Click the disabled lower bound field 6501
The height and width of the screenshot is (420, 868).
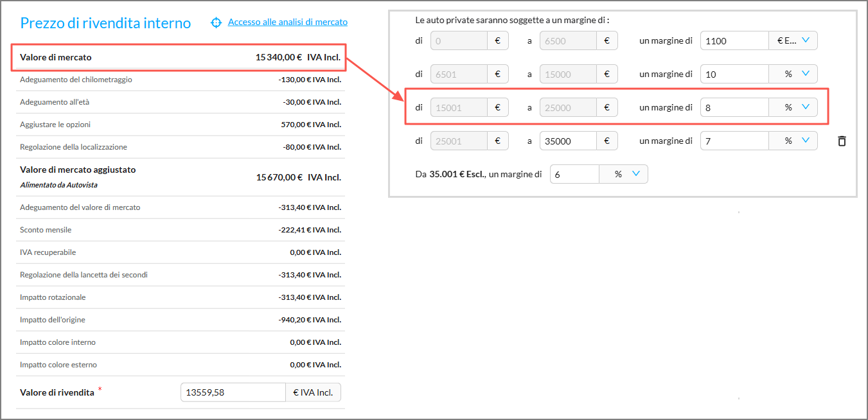459,74
